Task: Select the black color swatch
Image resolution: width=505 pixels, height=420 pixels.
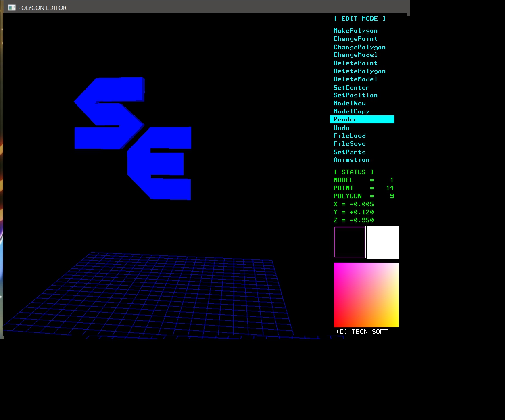Action: [350, 242]
